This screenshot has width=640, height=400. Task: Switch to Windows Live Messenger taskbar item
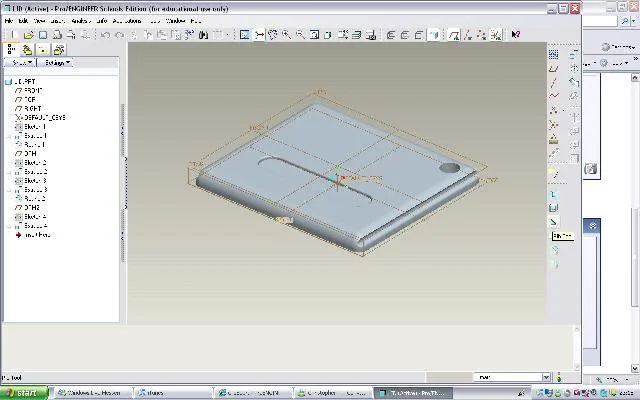91,393
